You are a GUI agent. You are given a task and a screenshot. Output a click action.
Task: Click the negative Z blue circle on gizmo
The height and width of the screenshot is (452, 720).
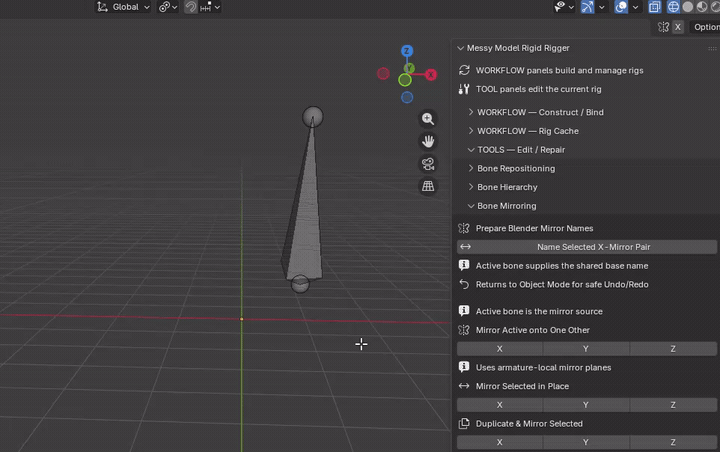point(407,97)
